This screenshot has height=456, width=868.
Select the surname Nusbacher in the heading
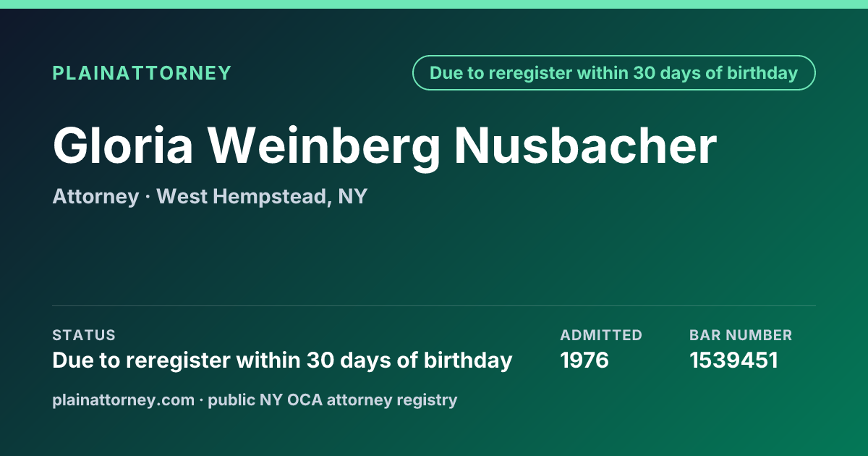(585, 145)
